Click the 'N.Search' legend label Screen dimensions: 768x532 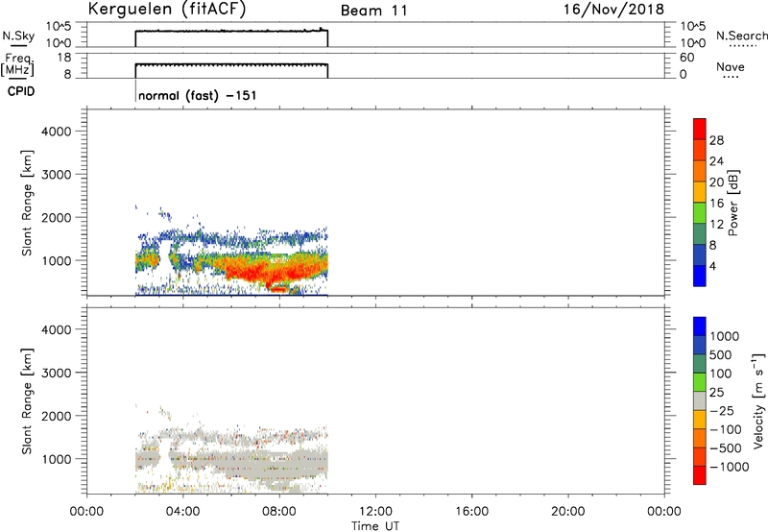tap(741, 36)
